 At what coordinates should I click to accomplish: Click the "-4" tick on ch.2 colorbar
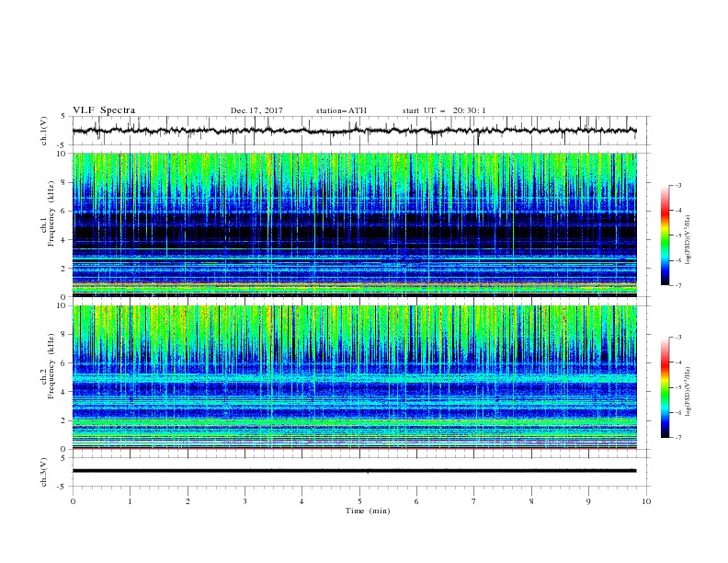coord(678,362)
